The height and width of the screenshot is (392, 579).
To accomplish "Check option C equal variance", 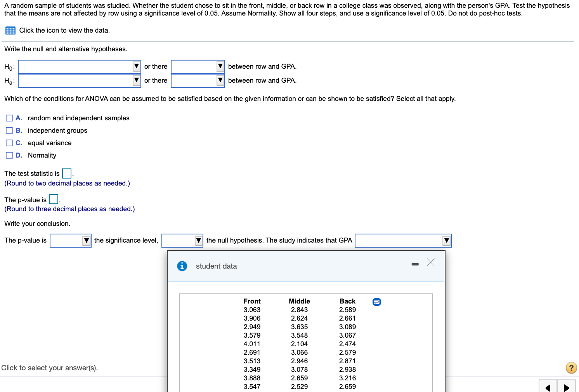I will click(x=9, y=143).
